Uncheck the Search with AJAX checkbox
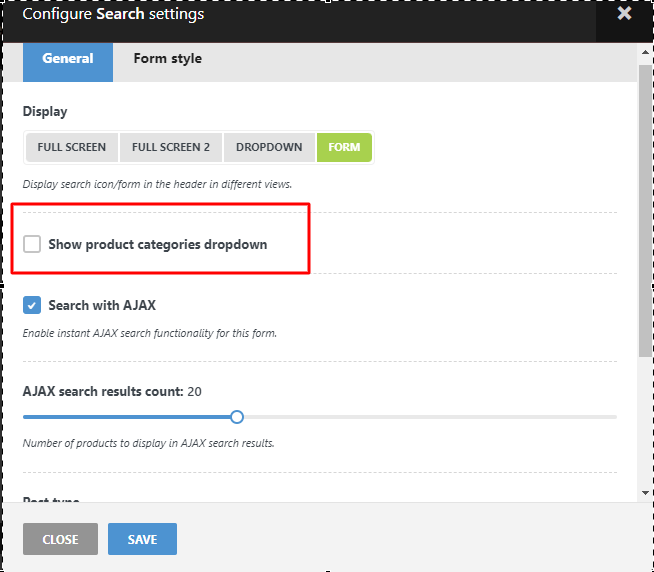This screenshot has height=572, width=654. point(32,305)
